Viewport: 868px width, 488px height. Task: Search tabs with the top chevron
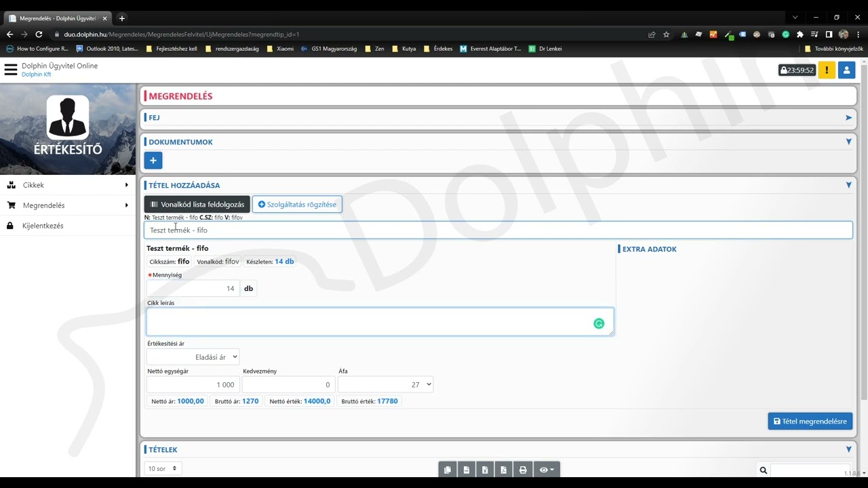click(x=795, y=18)
